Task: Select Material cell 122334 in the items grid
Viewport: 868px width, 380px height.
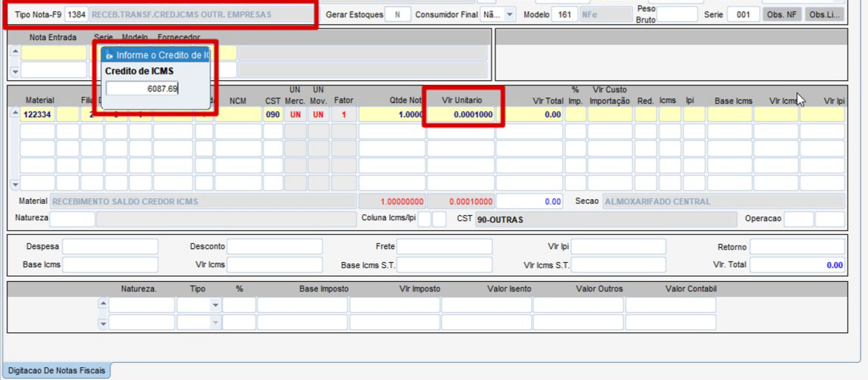Action: (37, 114)
